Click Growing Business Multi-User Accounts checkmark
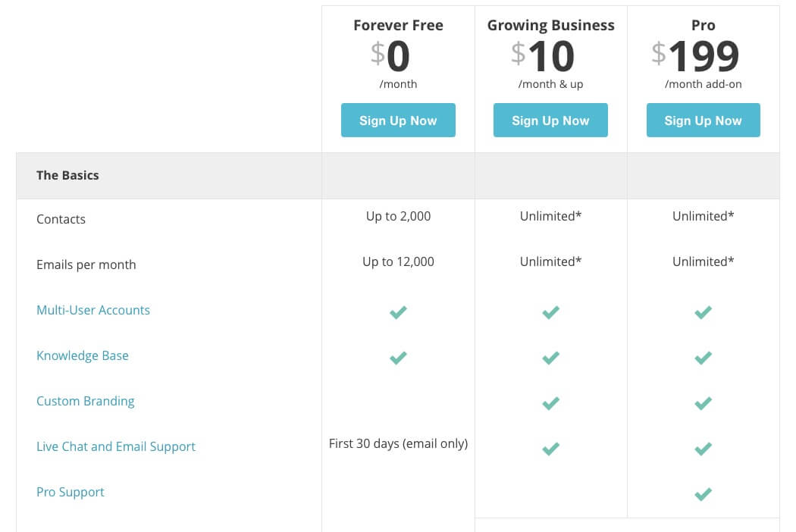 click(x=550, y=312)
